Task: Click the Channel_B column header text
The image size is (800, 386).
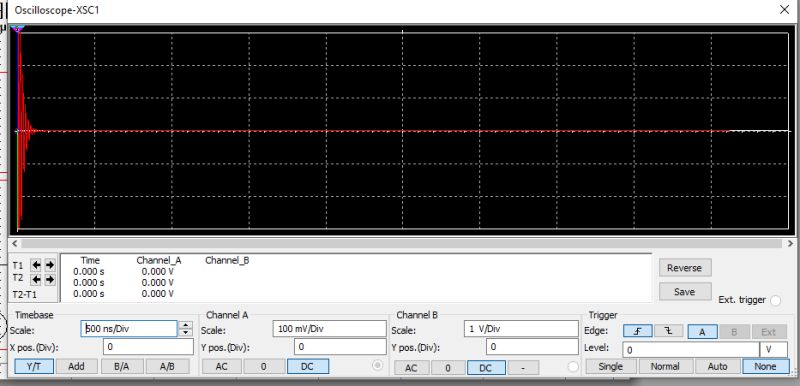Action: 227,260
